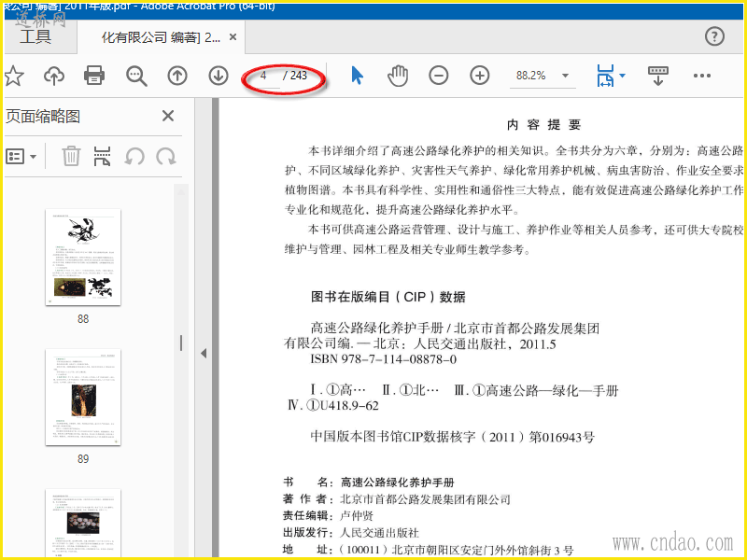747x560 pixels.
Task: Zoom out using the minus button
Action: [x=438, y=76]
